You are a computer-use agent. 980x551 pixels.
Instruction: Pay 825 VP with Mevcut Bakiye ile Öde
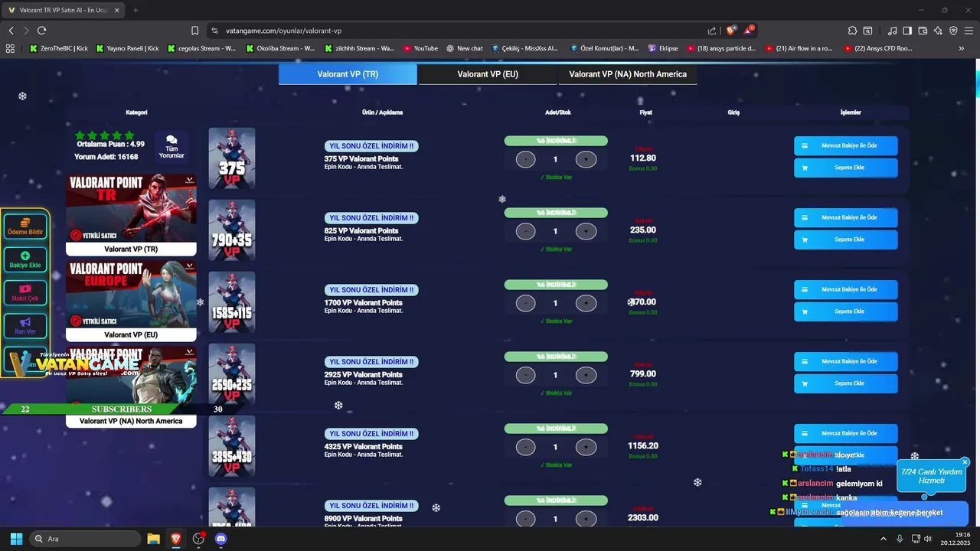point(846,217)
